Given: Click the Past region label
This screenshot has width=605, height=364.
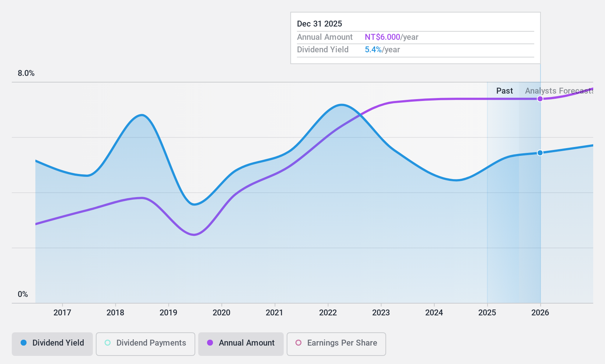Looking at the screenshot, I should point(504,91).
